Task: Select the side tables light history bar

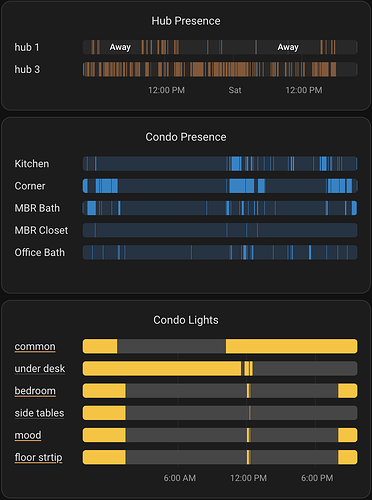Action: [x=220, y=413]
